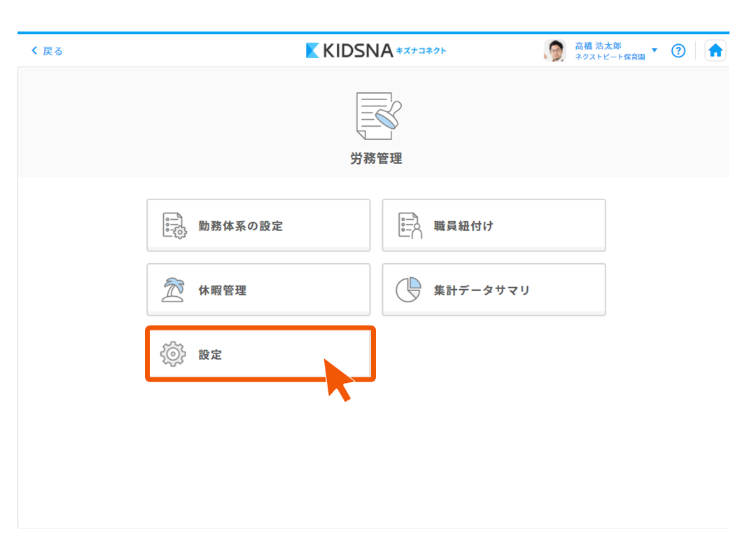Click the palm tree 休暇管理 icon
Viewport: 747px width, 560px height.
(x=174, y=290)
